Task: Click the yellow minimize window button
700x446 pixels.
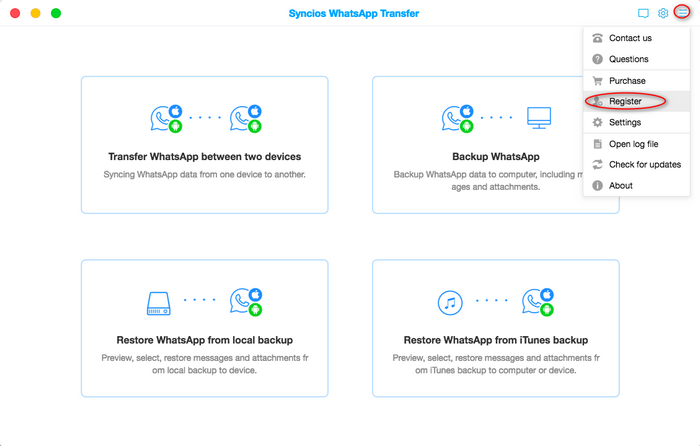Action: [35, 13]
